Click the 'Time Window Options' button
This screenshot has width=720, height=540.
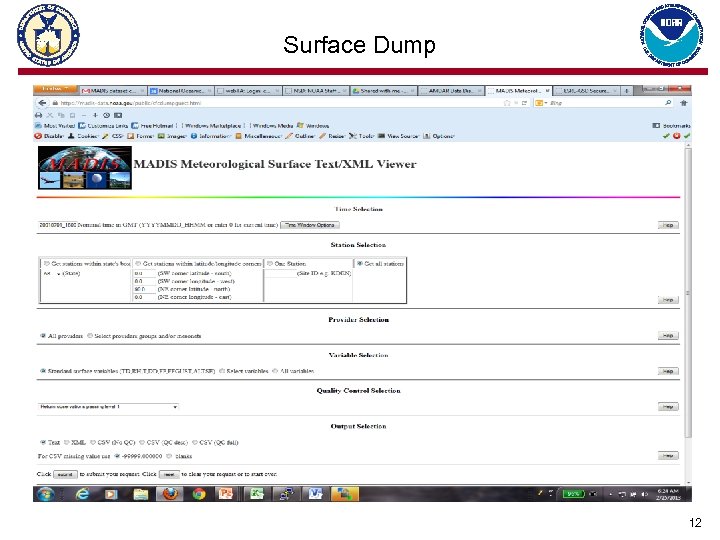pyautogui.click(x=310, y=225)
